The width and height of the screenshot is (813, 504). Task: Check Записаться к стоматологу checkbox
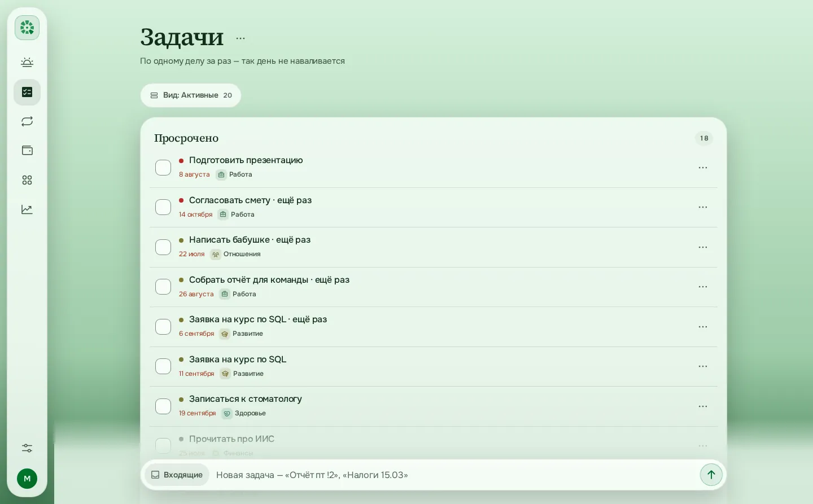tap(163, 406)
